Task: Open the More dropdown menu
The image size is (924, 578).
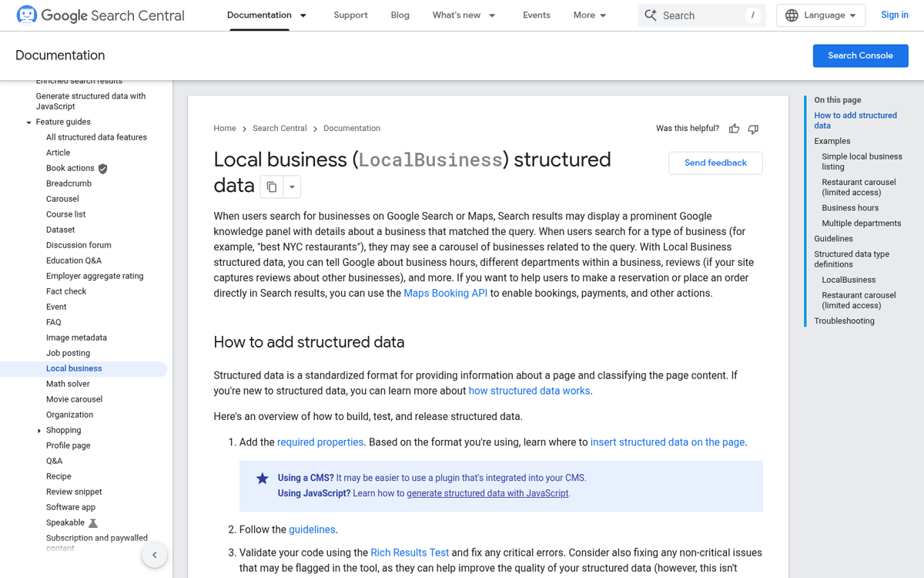Action: 590,15
